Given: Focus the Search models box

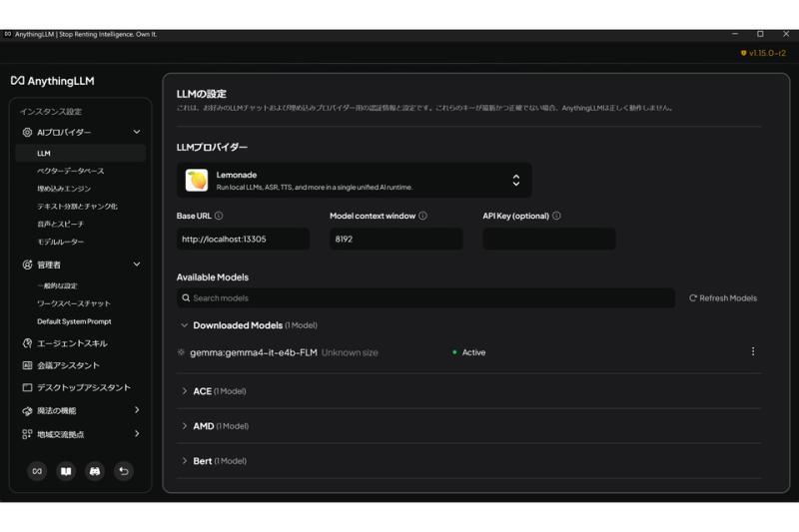Looking at the screenshot, I should [425, 298].
